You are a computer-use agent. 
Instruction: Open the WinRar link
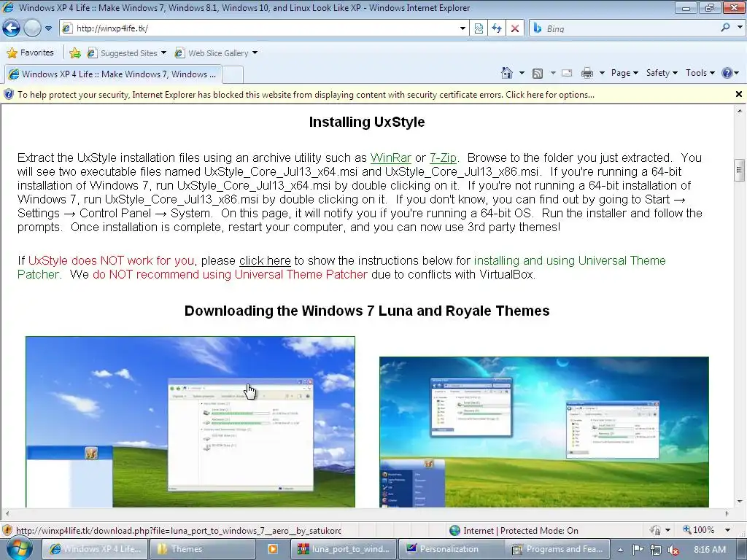click(391, 157)
